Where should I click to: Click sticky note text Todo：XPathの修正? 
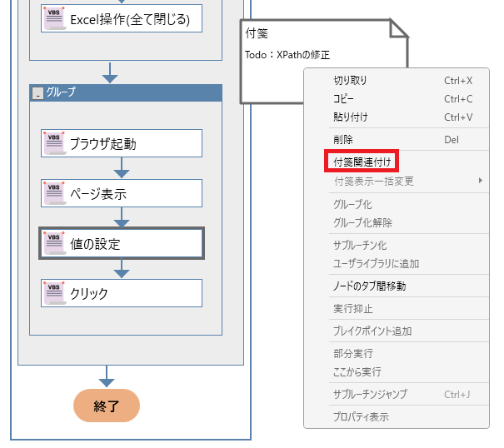click(287, 55)
